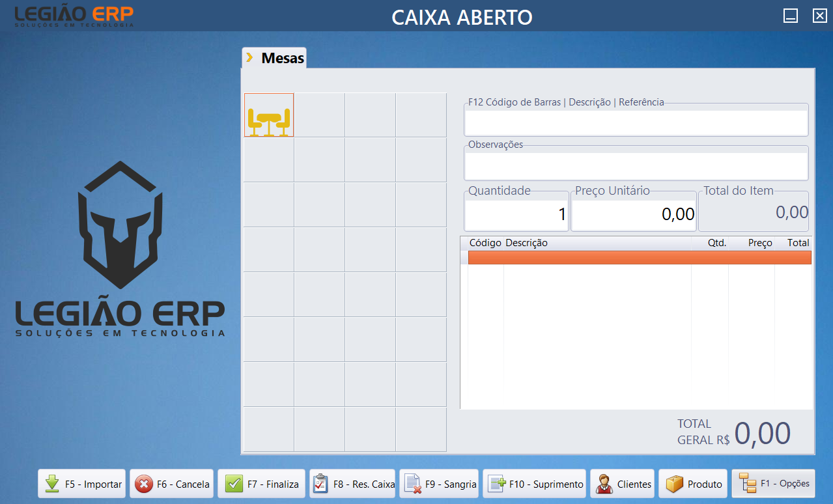Click the clipboard icon on F8 Res. Caixa
Screen dimensions: 833x504
tap(320, 484)
